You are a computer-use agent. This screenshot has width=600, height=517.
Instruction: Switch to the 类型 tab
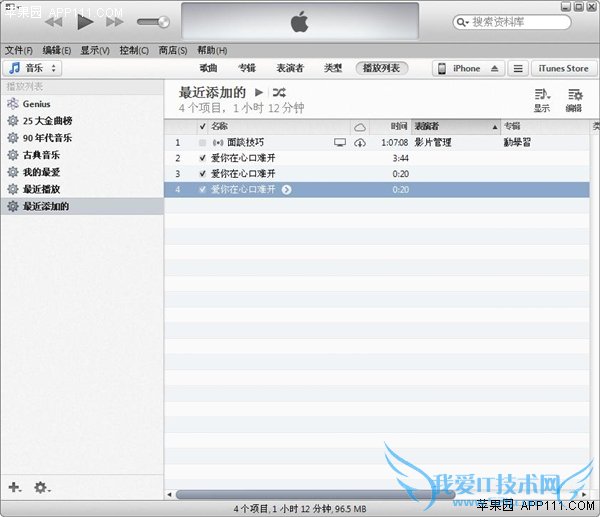pos(333,68)
